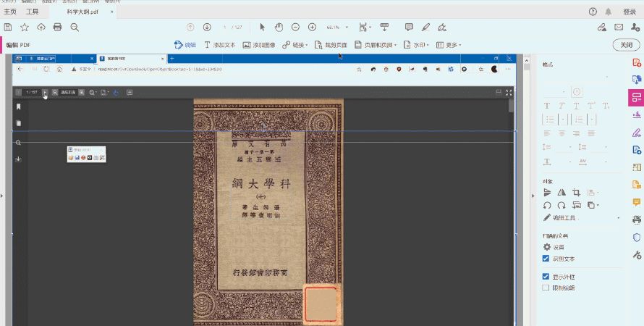Switch to the 工具 tab
The width and height of the screenshot is (644, 326).
32,12
